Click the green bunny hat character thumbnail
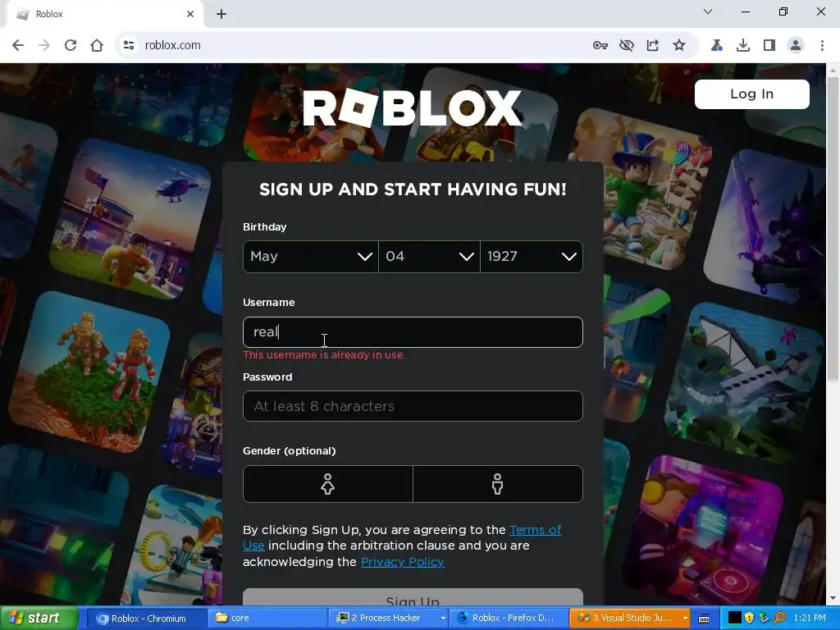Viewport: 840px width, 630px height. click(641, 189)
